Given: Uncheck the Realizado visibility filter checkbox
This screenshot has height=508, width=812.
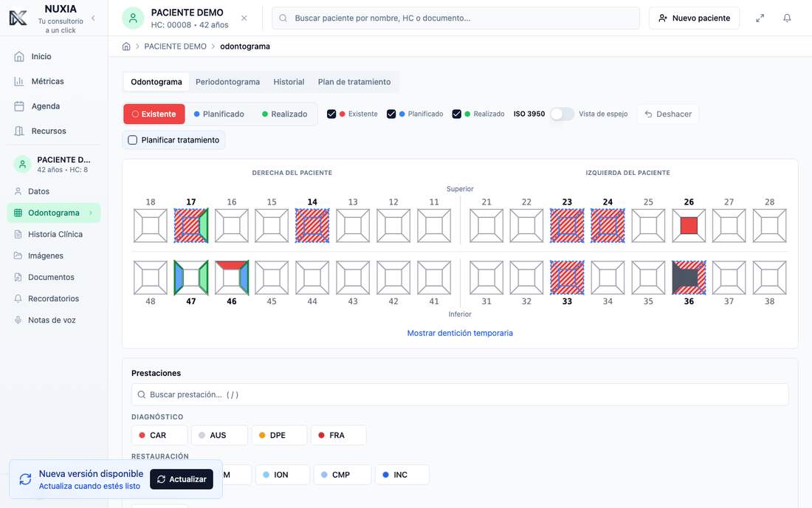Looking at the screenshot, I should [x=456, y=114].
